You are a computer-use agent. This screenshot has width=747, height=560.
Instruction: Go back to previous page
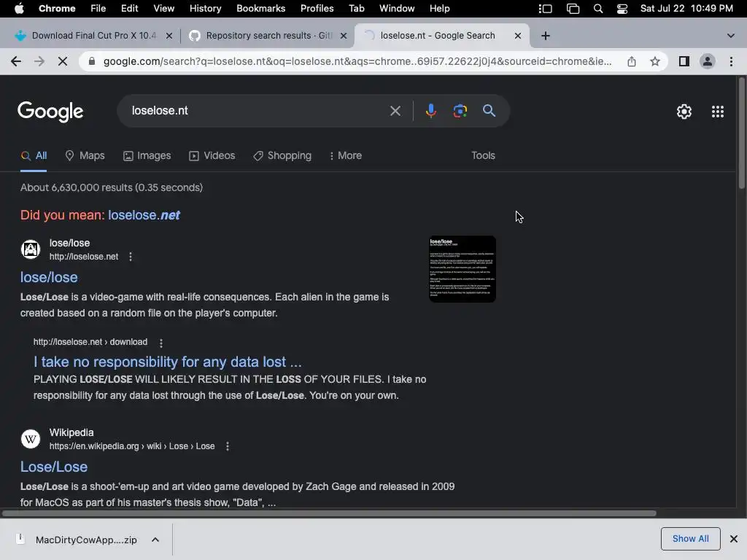tap(16, 61)
